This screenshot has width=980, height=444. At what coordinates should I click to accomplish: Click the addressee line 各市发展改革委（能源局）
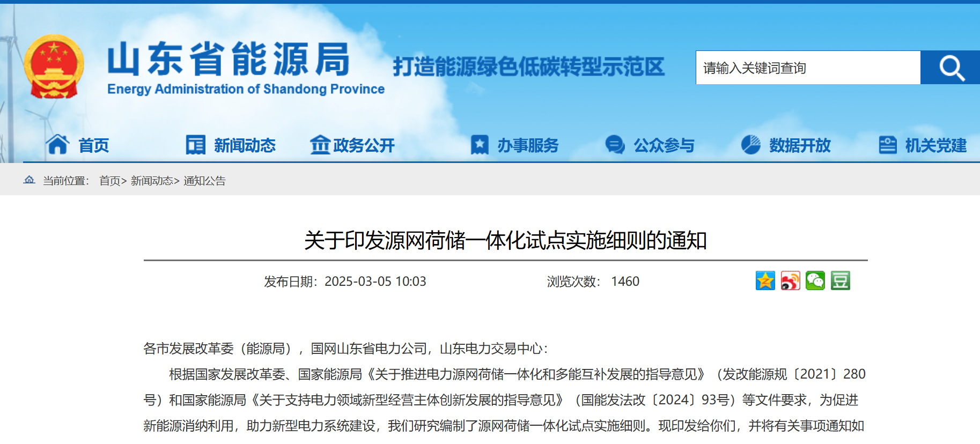tap(220, 349)
